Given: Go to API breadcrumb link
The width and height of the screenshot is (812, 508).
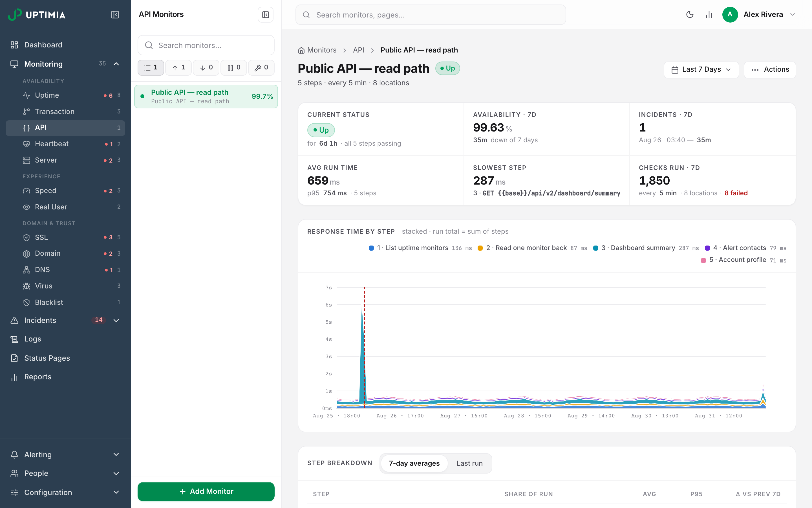Looking at the screenshot, I should 358,50.
